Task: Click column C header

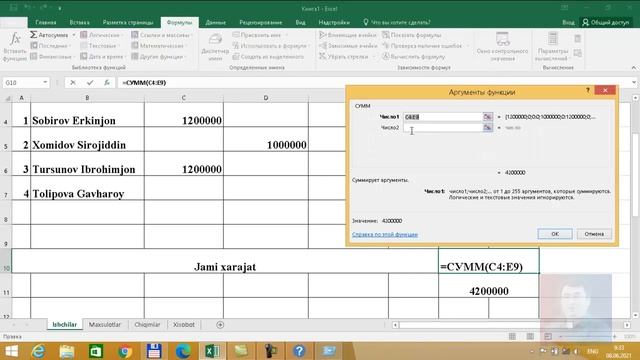Action: click(x=184, y=98)
